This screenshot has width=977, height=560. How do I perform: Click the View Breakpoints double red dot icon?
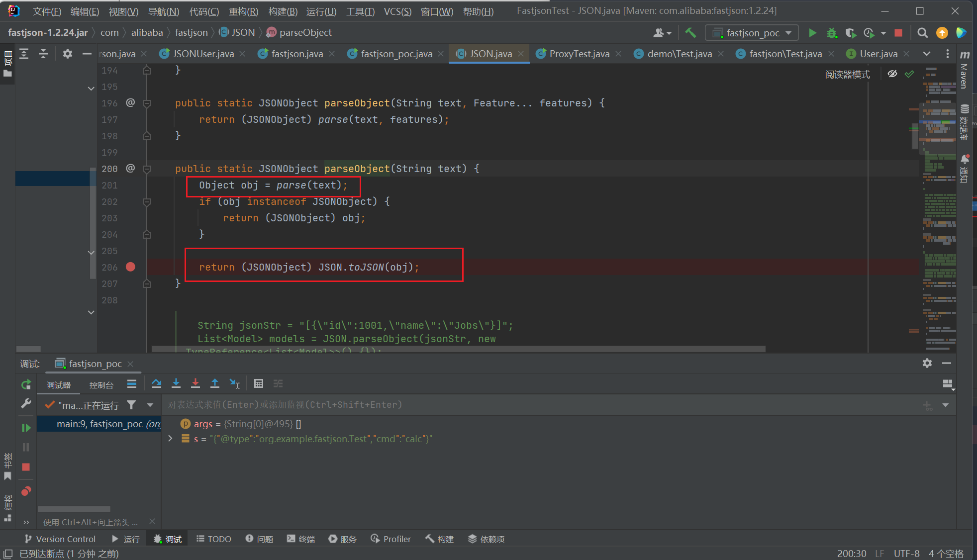point(26,491)
